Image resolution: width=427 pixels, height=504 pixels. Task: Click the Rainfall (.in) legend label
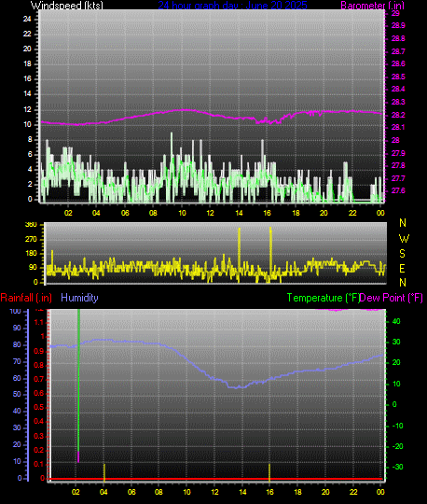pos(26,298)
